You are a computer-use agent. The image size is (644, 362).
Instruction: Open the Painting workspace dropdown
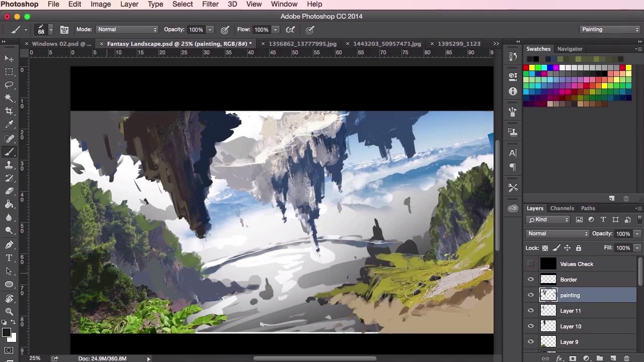coord(610,30)
